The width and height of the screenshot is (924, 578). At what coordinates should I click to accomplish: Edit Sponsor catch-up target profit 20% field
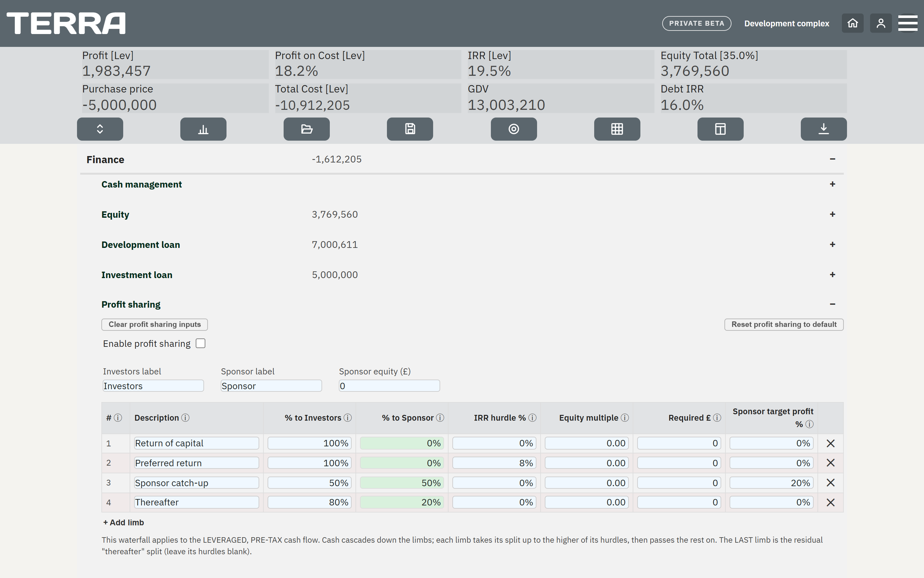tap(771, 483)
